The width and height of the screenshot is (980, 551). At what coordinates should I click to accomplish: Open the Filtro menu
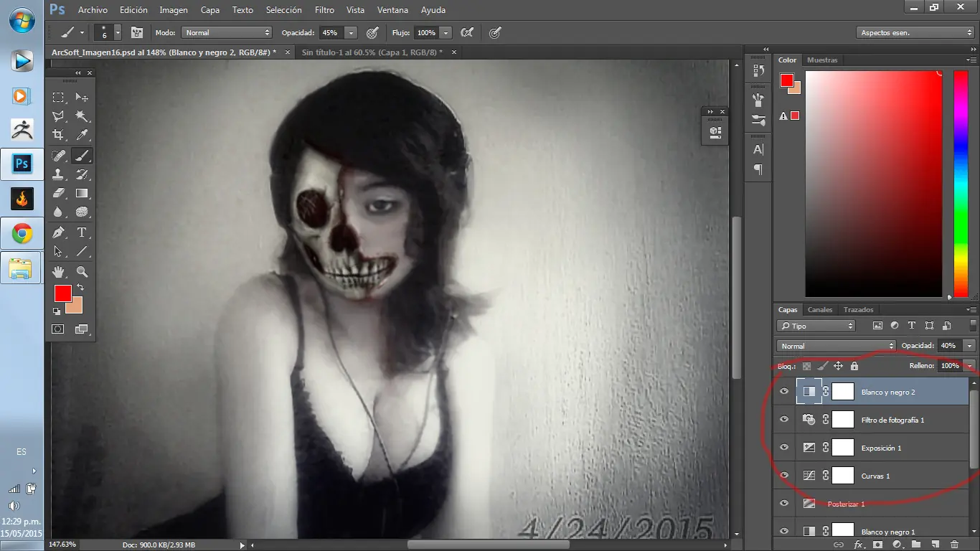(x=324, y=10)
